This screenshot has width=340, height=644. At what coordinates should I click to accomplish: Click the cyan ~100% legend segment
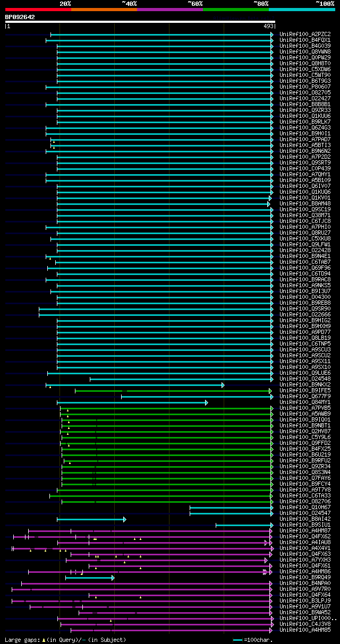pos(302,10)
